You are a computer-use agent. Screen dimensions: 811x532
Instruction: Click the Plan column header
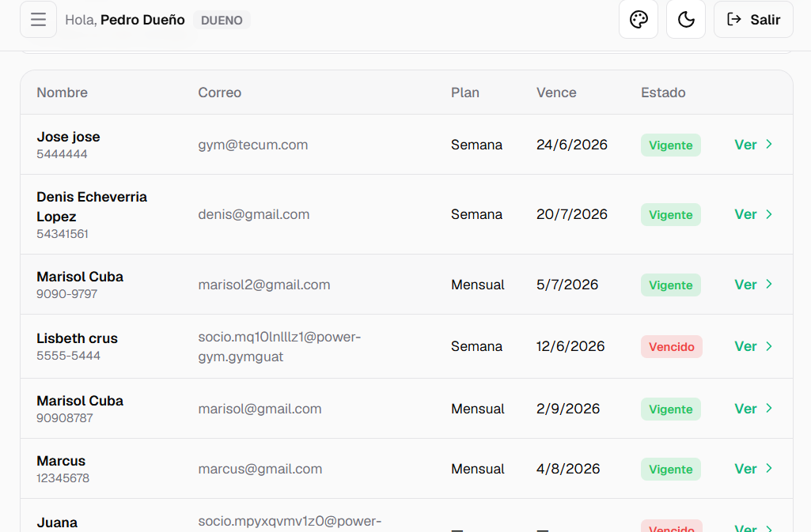point(465,92)
